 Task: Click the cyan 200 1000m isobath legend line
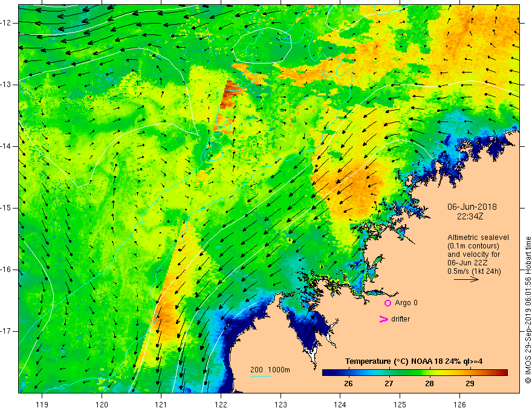[260, 376]
